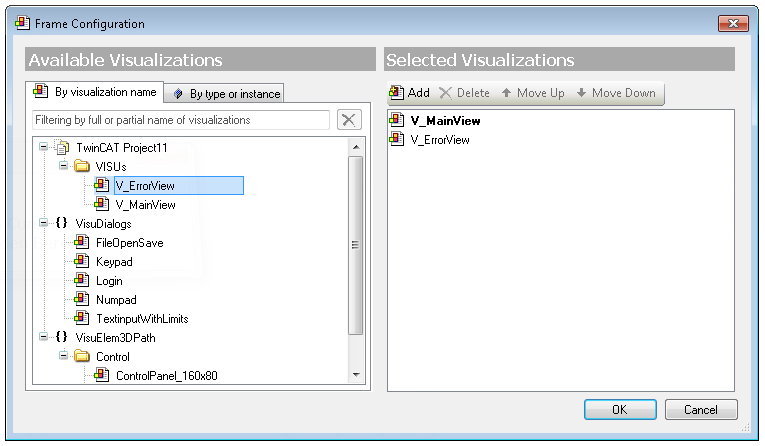
Task: Collapse the Control folder node
Action: click(x=63, y=355)
